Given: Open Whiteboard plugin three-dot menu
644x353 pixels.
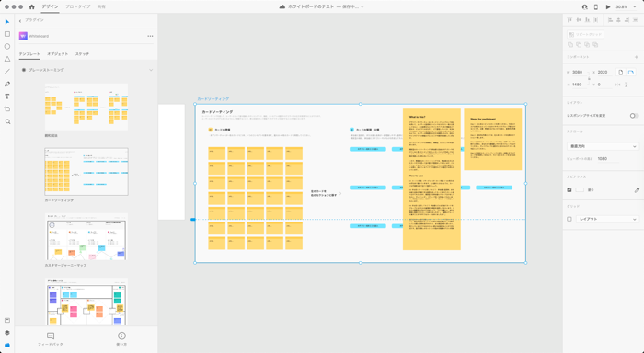Looking at the screenshot, I should coord(150,36).
